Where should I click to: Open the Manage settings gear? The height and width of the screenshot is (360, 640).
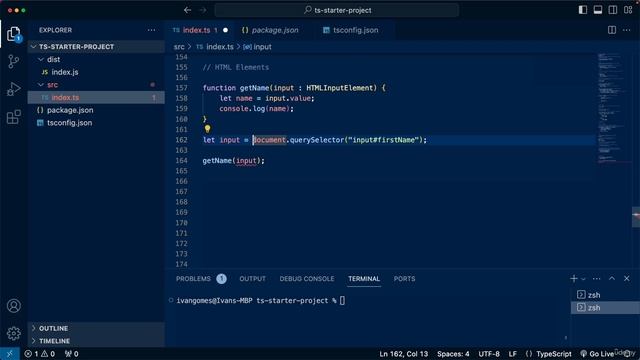[x=13, y=333]
